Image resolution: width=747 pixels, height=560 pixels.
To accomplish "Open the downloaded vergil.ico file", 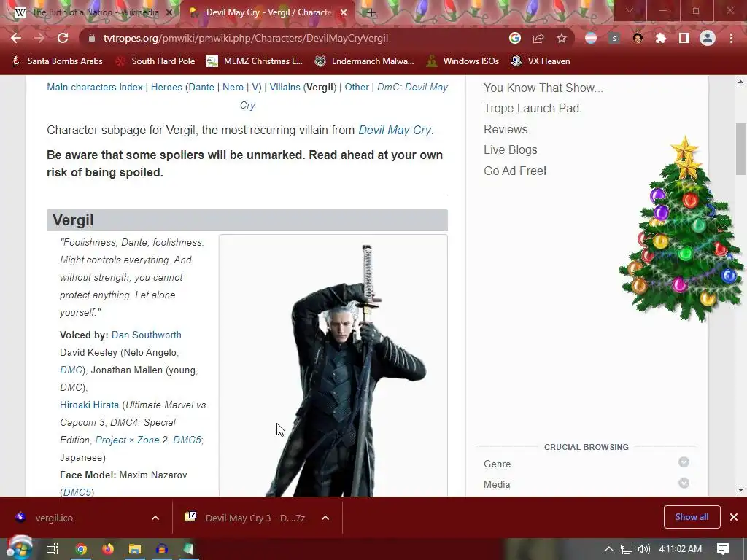I will click(53, 518).
